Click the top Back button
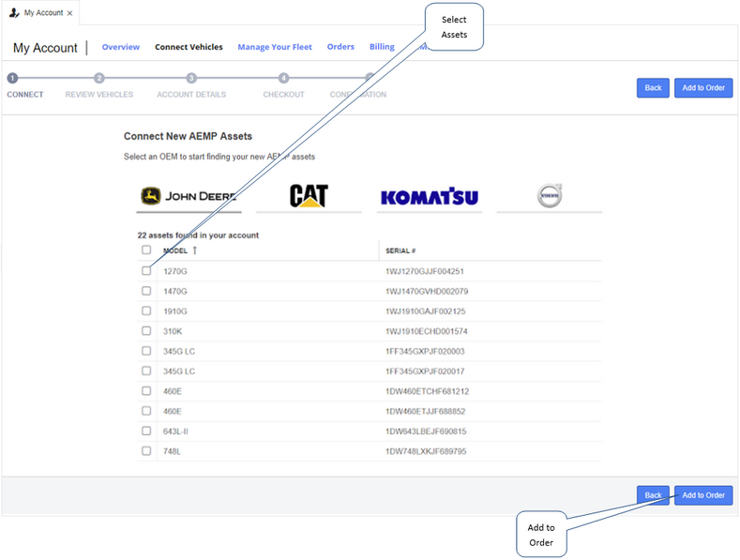The image size is (740, 560). pos(653,88)
